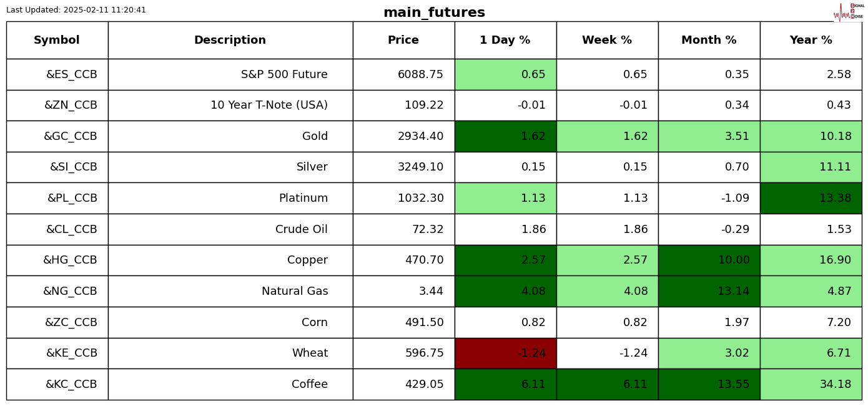Screen dimensions: 868x406
Task: Click the 1 Day % column header
Action: click(x=505, y=41)
